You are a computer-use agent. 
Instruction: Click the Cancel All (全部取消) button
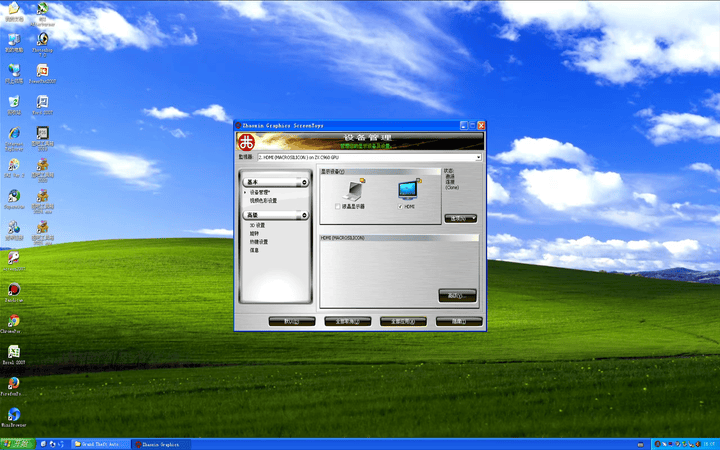[348, 321]
